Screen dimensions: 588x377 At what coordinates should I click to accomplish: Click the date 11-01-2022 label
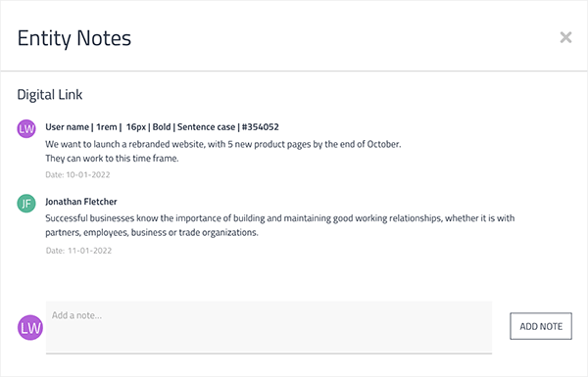[x=78, y=251]
